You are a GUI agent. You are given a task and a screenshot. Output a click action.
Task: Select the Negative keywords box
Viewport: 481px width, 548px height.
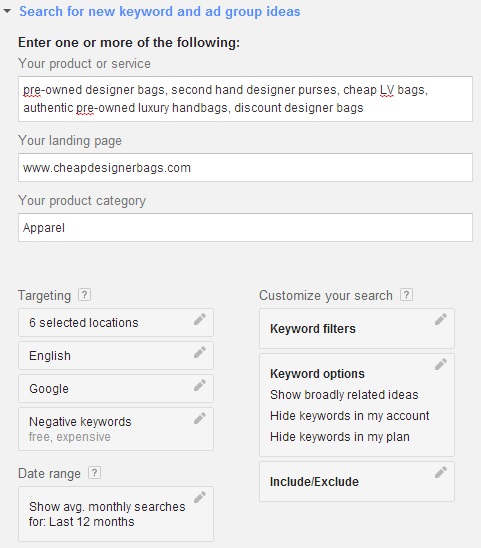116,429
